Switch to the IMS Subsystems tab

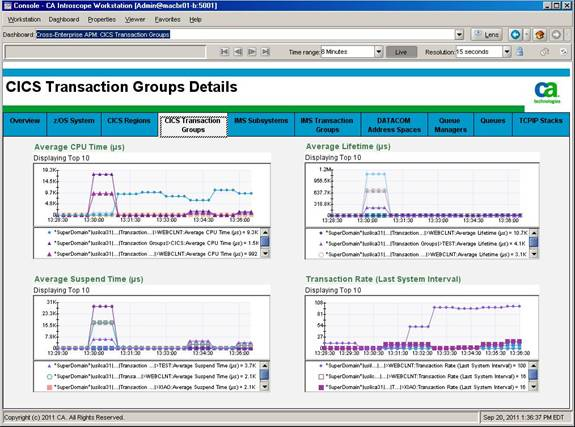coord(261,125)
